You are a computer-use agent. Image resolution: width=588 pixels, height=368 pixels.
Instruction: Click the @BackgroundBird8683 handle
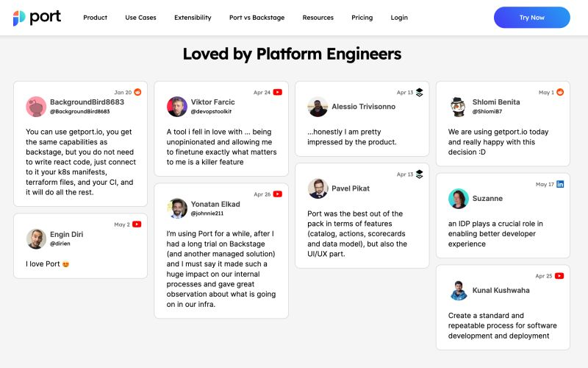pos(80,112)
